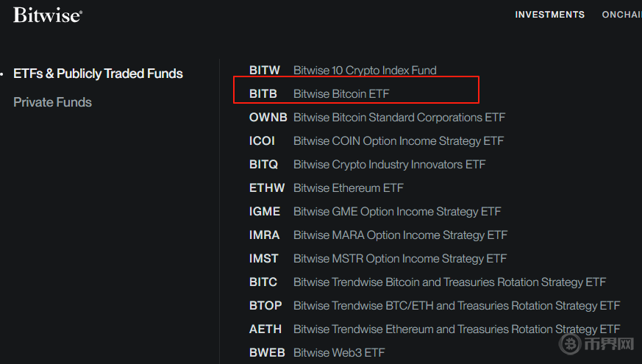Open Trendwise Ethereum and Treasuries Rotation ETF
Screen dimensions: 642x364
[x=457, y=329]
